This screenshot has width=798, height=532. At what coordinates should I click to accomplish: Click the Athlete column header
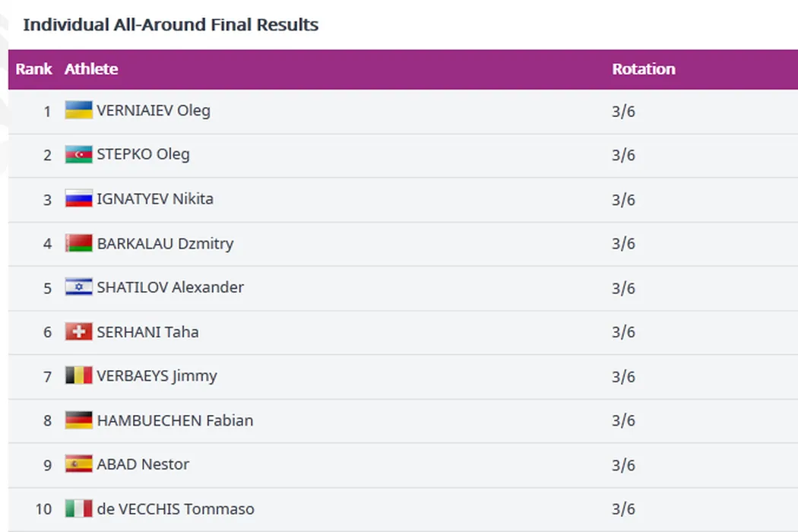tap(91, 69)
